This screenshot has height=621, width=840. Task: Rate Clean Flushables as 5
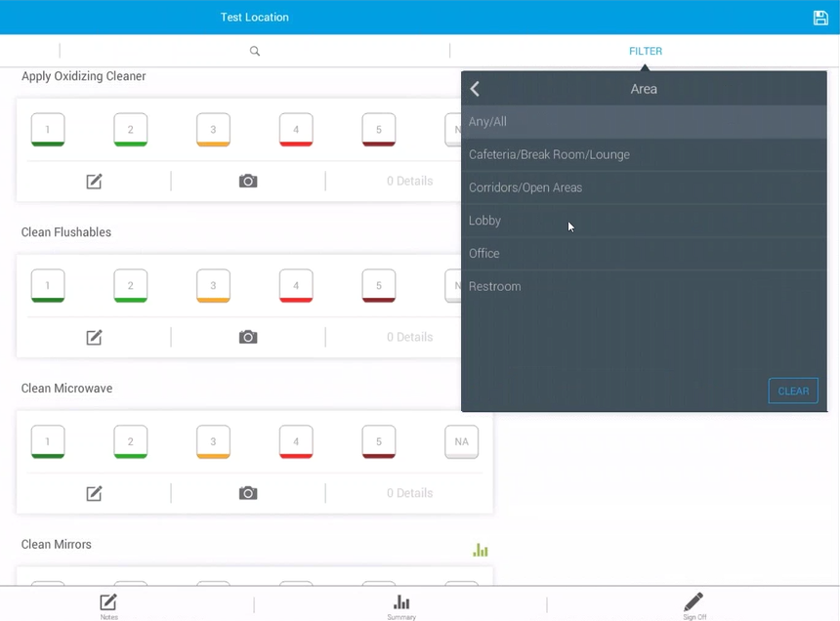379,286
